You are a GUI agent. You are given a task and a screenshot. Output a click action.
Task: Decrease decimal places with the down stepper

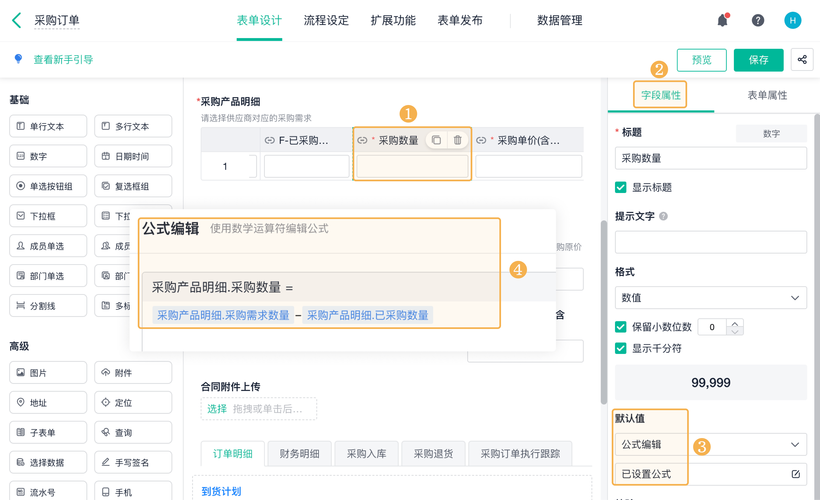[735, 331]
